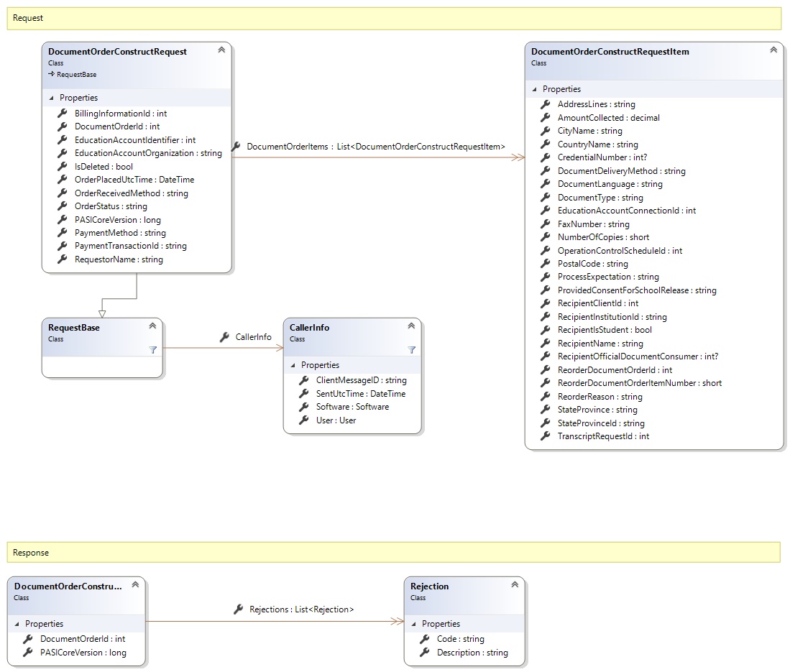Select the yellow Request comment banner
The width and height of the screenshot is (790, 672).
[393, 18]
